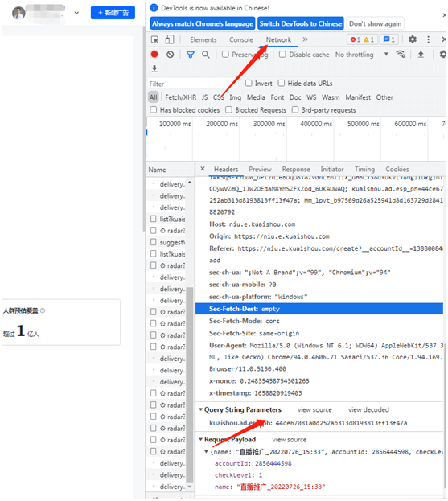Viewport: 448px width, 501px height.
Task: Open network settings gear at toolbar right
Action: click(x=443, y=55)
